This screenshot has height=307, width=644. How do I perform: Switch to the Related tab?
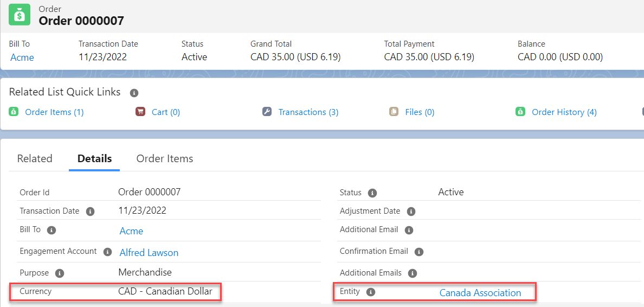tap(35, 159)
